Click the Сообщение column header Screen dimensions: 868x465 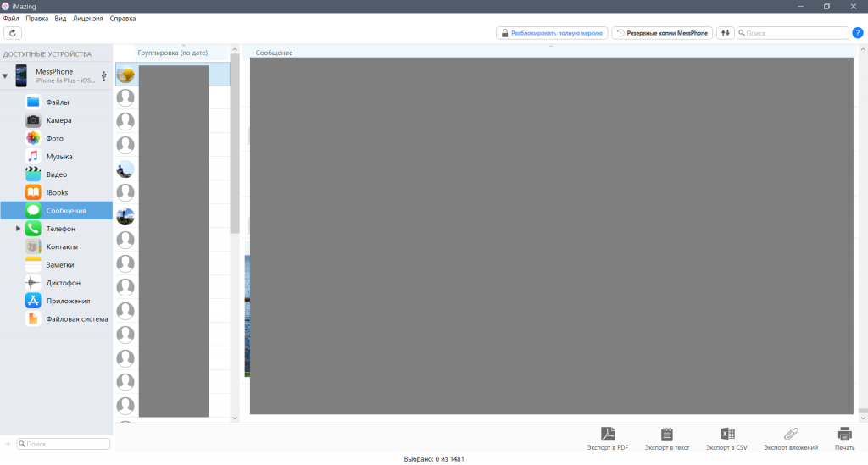[274, 53]
